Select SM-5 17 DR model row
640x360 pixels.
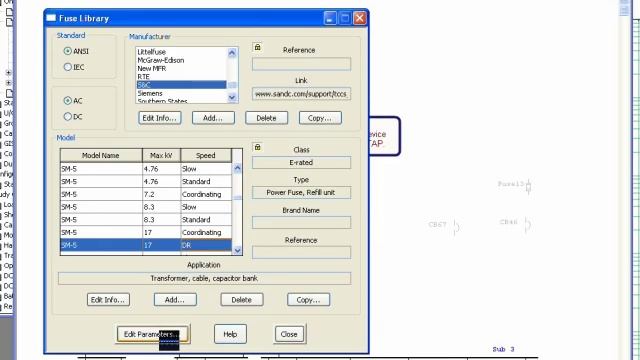(x=146, y=245)
